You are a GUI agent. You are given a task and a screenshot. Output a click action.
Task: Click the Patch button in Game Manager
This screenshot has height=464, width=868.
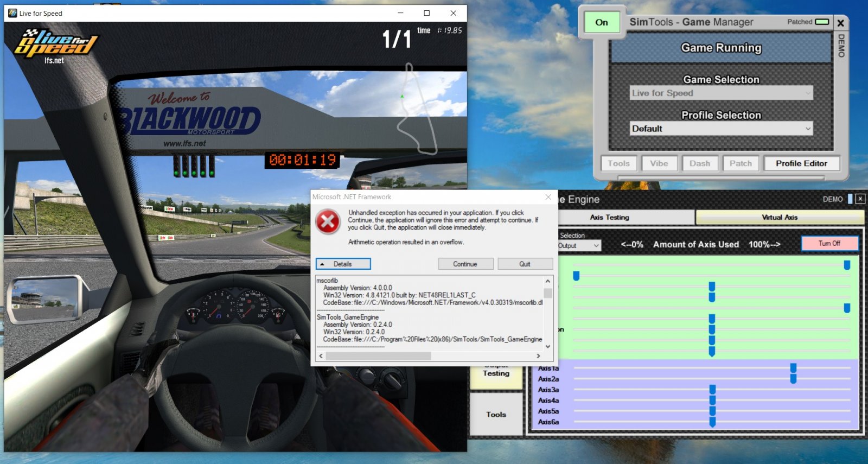[741, 163]
